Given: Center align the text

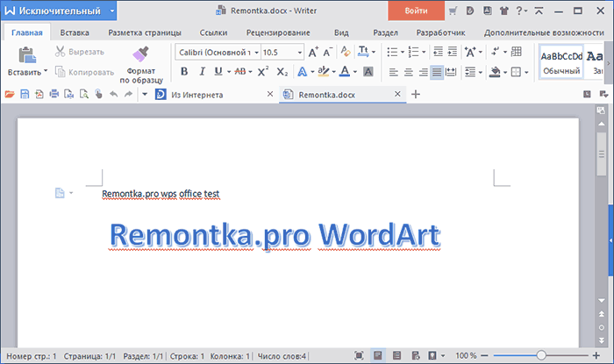Looking at the screenshot, I should (x=409, y=72).
